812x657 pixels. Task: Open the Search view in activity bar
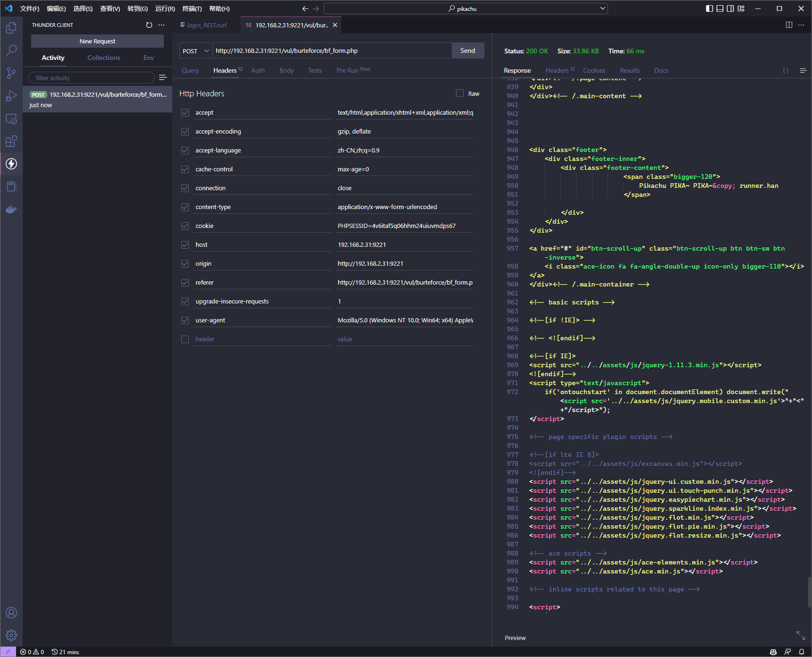point(11,51)
